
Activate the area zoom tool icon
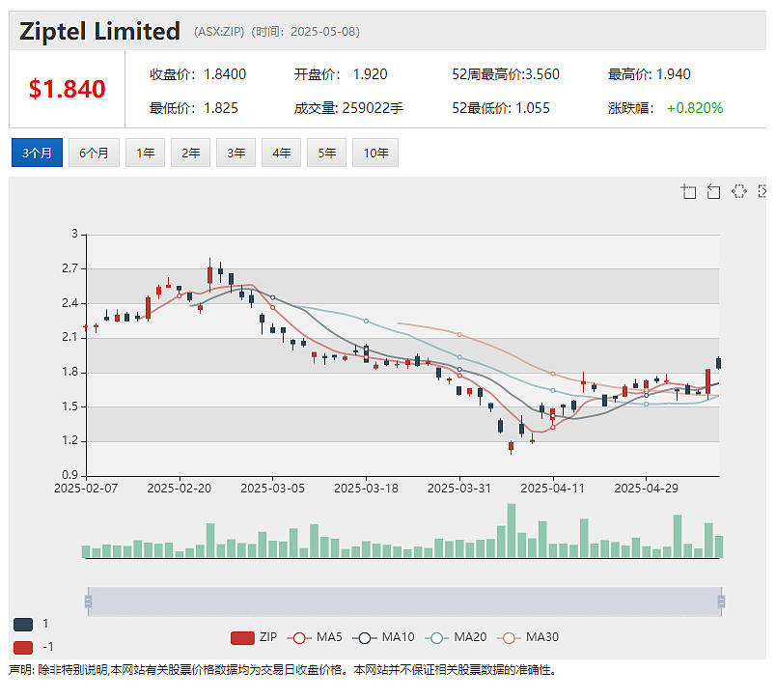point(688,191)
